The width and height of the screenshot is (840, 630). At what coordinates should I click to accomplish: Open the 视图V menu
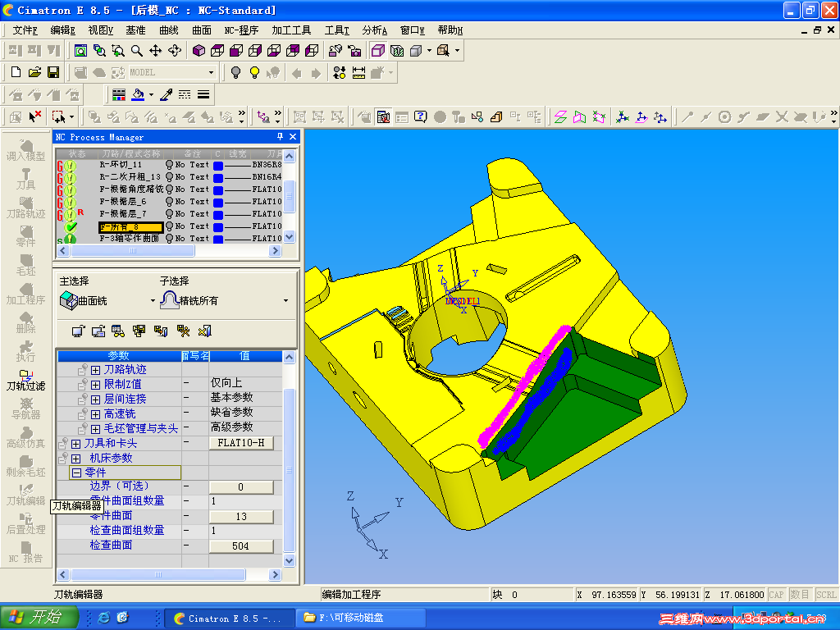[101, 30]
